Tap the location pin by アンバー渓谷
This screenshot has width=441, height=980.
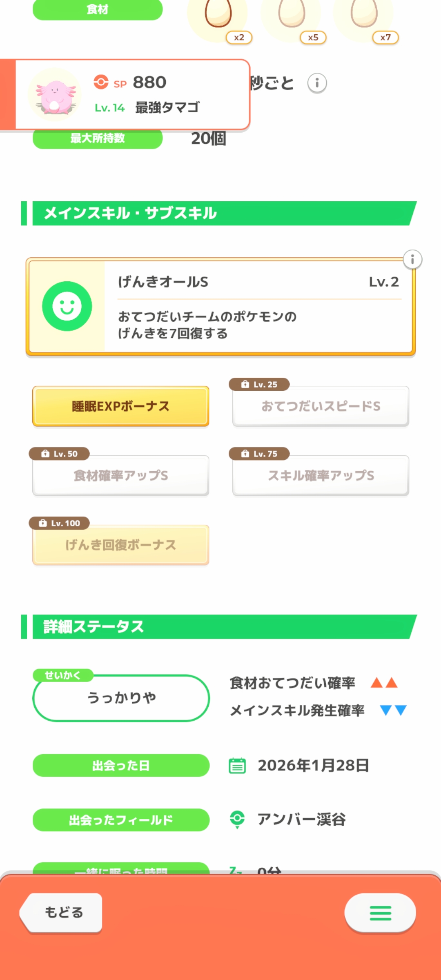(237, 819)
